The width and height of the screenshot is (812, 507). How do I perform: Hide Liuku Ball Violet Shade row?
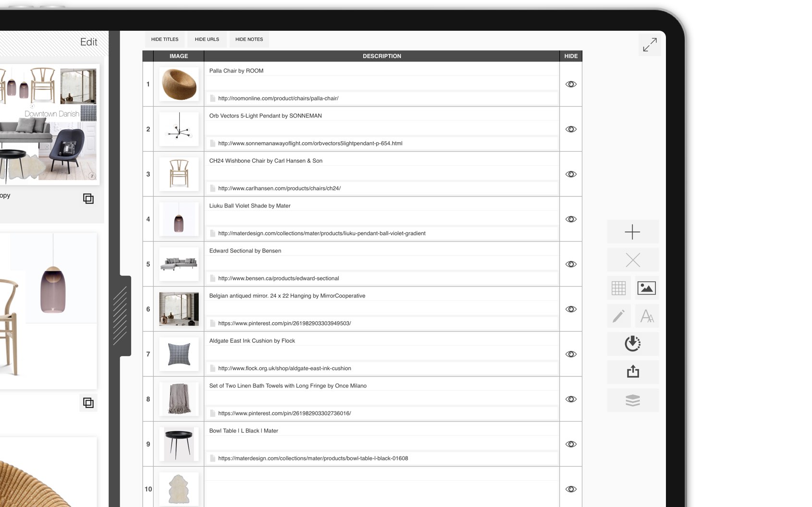[571, 219]
